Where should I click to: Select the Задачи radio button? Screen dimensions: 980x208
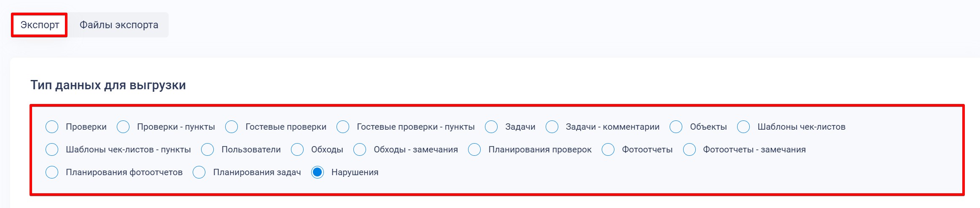[x=491, y=127]
